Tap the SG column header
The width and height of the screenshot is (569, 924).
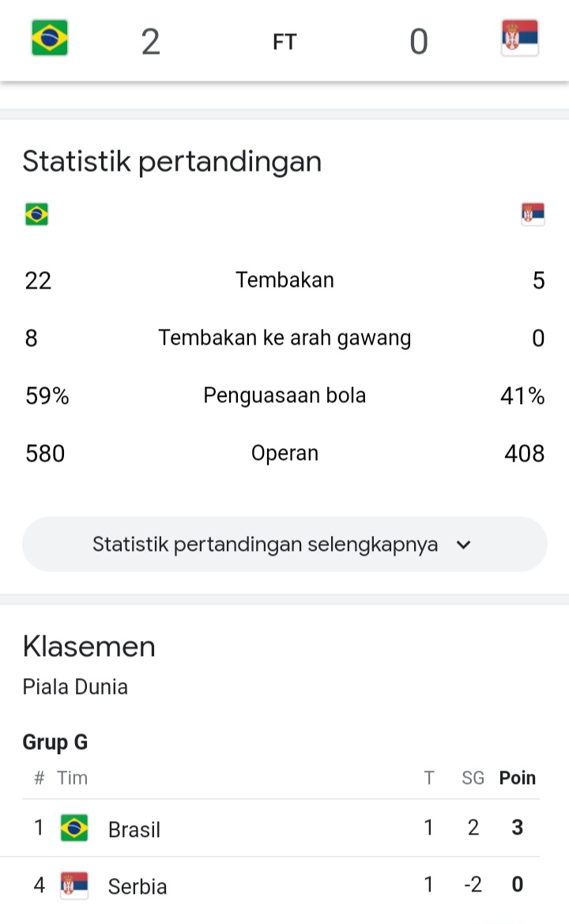point(473,778)
